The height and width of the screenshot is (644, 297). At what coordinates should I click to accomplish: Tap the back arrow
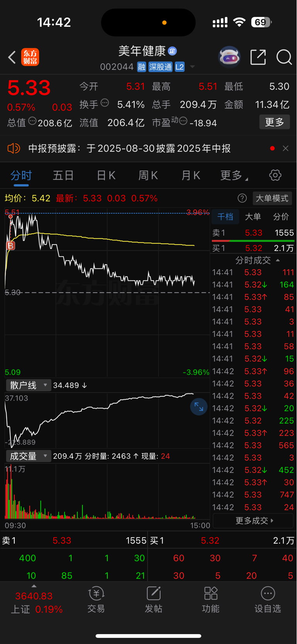point(12,58)
